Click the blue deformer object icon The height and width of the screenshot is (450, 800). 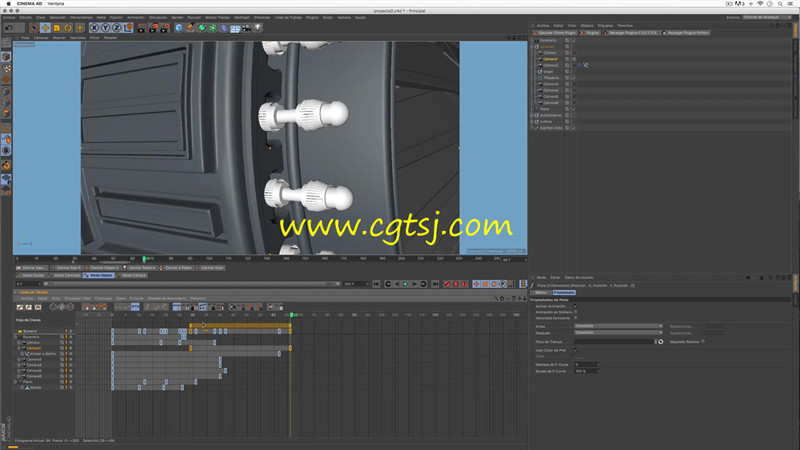(x=224, y=28)
